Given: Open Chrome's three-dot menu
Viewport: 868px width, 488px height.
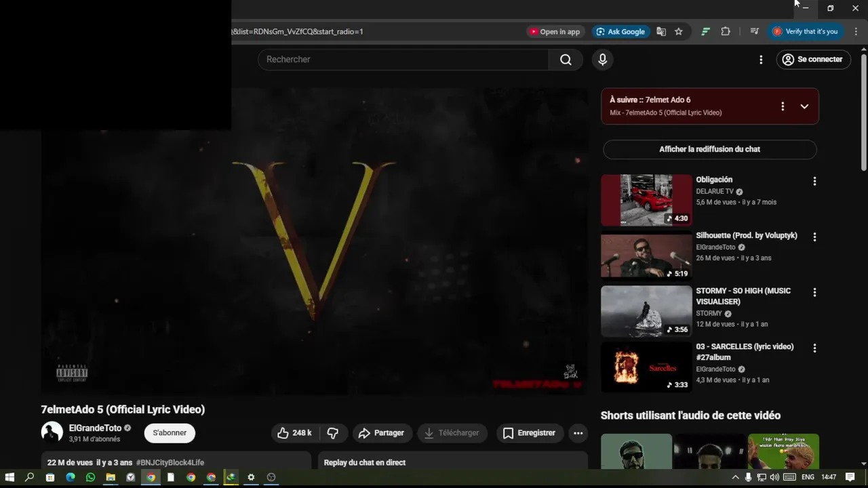Looking at the screenshot, I should (856, 32).
